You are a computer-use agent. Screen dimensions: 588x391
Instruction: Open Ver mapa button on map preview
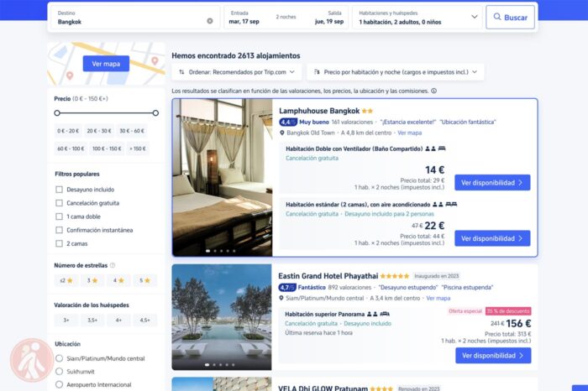106,64
